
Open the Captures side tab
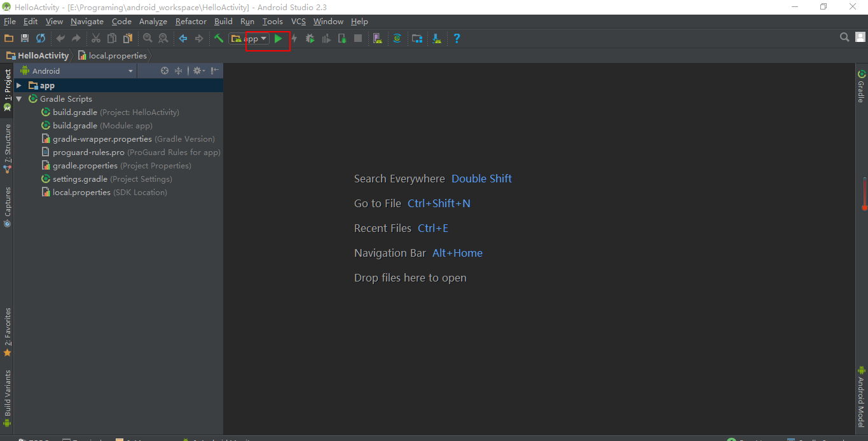[7, 207]
